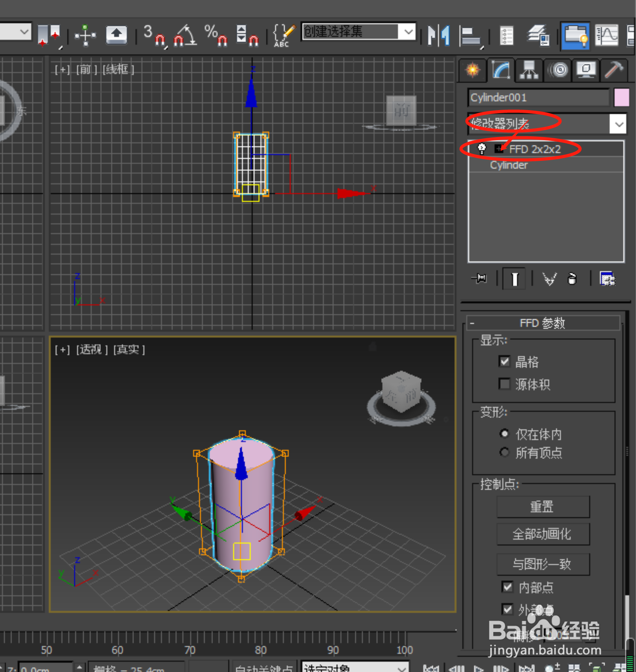Screen dimensions: 636x672
Task: Toggle FFD 2x2x2 modifier visibility lightbulb
Action: tap(482, 148)
